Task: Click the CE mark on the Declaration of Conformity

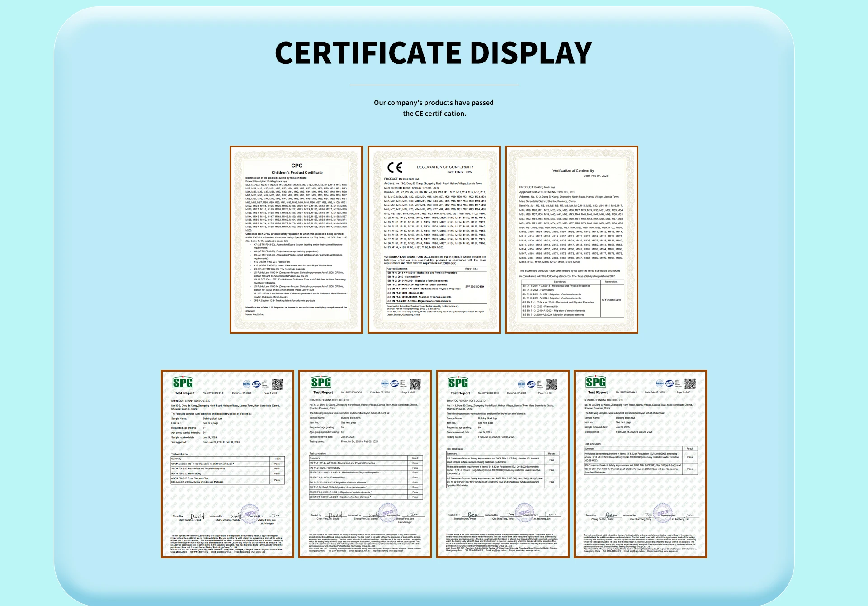Action: coord(395,168)
